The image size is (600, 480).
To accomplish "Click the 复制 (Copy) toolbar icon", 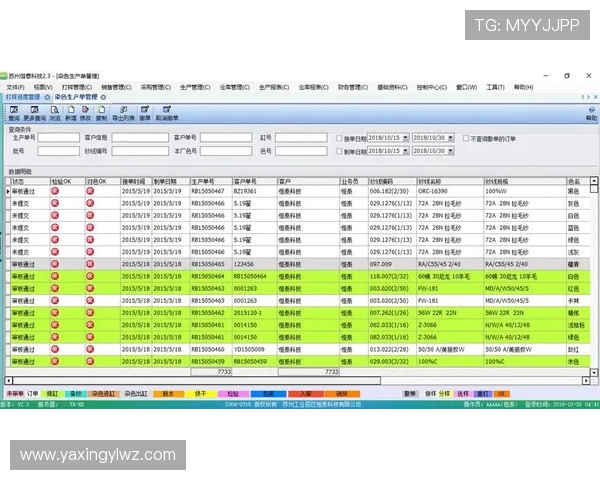I will (101, 111).
